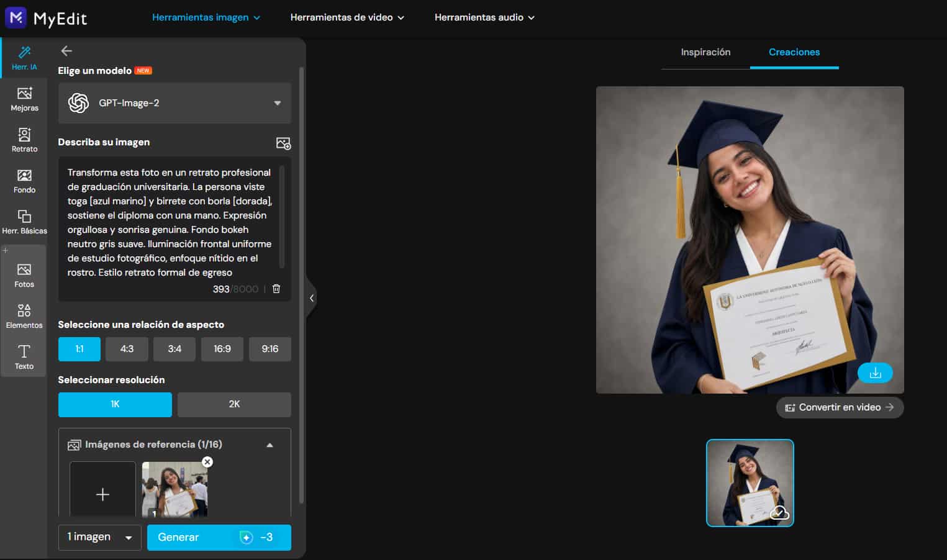Collapse the Imágenes de referencia section

270,445
